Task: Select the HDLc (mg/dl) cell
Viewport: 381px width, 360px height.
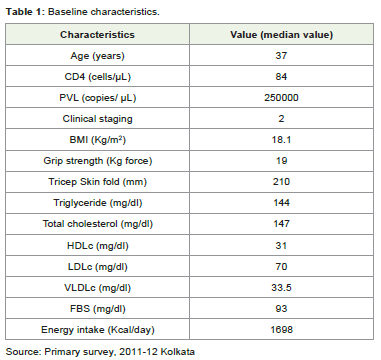Action: (x=97, y=246)
